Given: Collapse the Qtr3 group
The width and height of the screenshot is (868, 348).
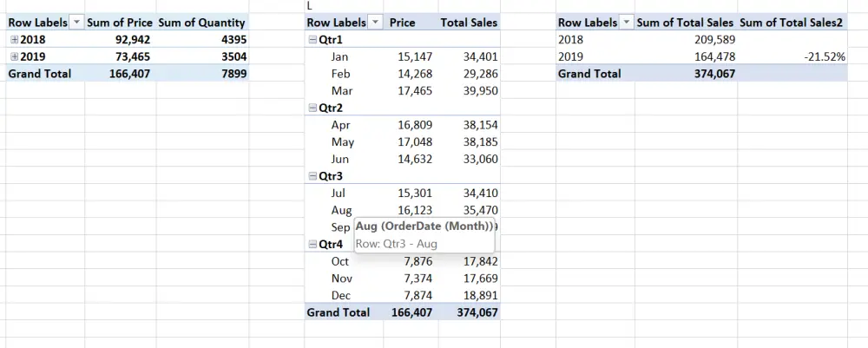Looking at the screenshot, I should [x=312, y=176].
